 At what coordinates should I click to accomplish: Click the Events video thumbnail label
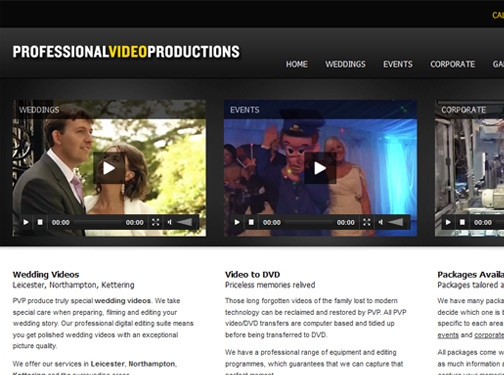[x=245, y=110]
